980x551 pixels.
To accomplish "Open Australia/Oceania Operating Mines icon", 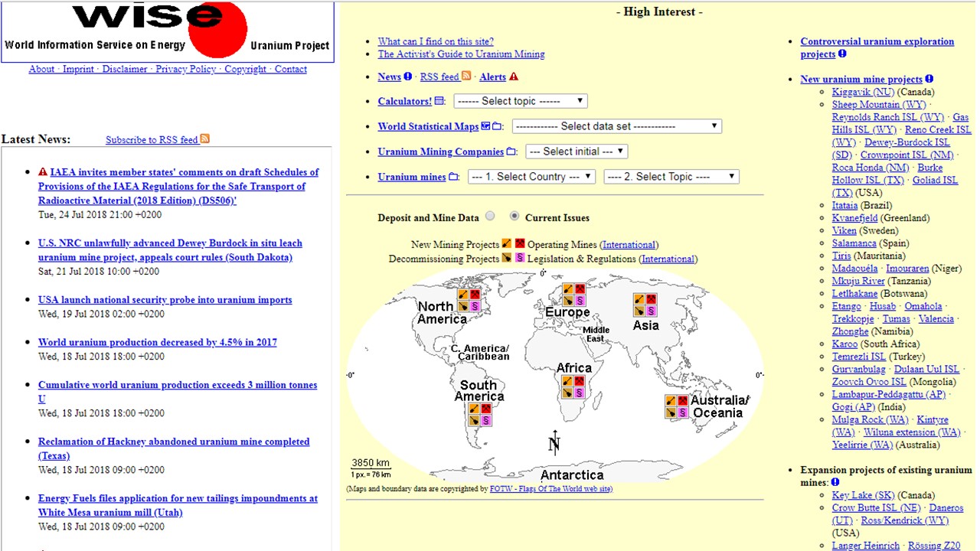I will point(682,401).
